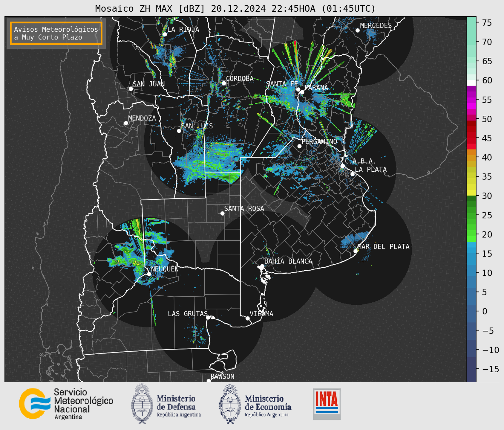This screenshot has height=430, width=504.
Task: Click the Neuquén city marker dot
Action: pyautogui.click(x=149, y=274)
